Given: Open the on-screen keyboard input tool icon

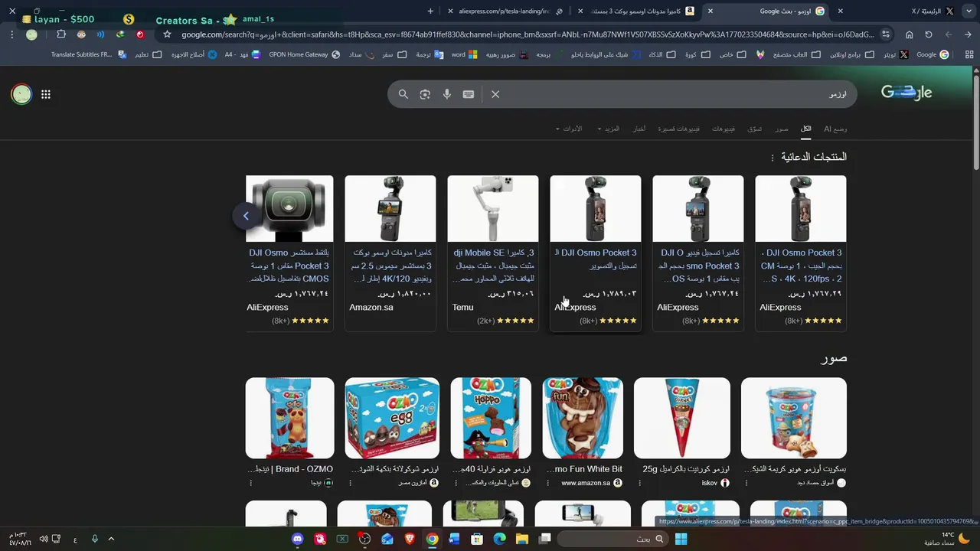Looking at the screenshot, I should click(x=469, y=94).
